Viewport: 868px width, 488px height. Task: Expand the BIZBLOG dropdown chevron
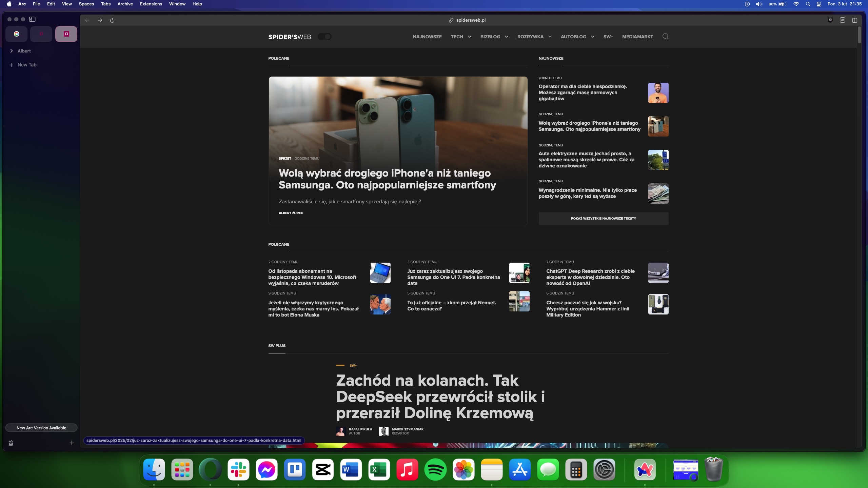(507, 37)
